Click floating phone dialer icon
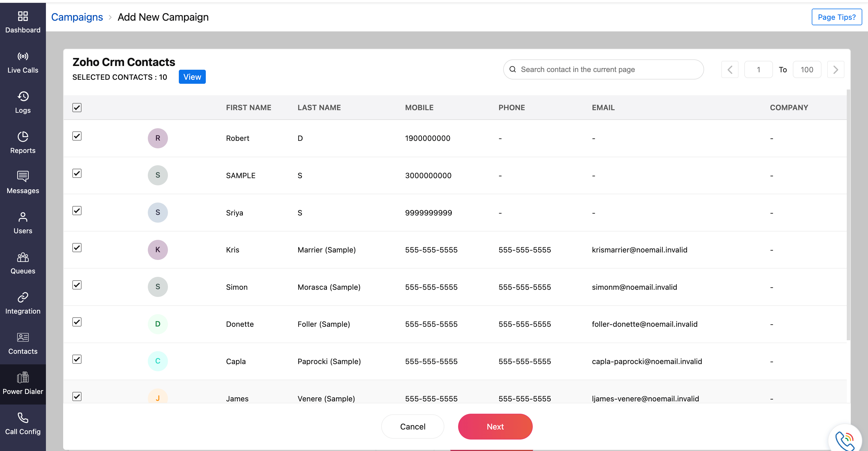Image resolution: width=868 pixels, height=451 pixels. pyautogui.click(x=845, y=440)
